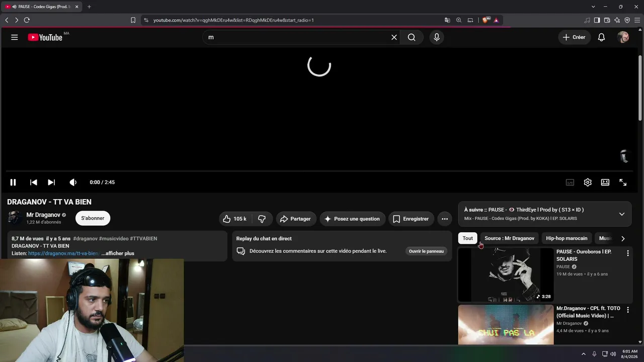This screenshot has width=644, height=362.
Task: Open the PAUSE - Ouroboros video thumbnail
Action: pos(506,275)
